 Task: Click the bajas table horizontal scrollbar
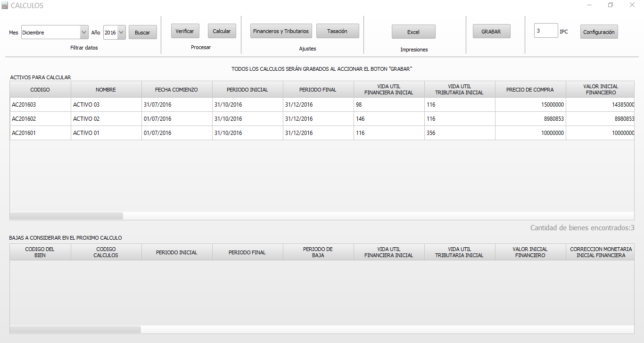click(x=75, y=329)
